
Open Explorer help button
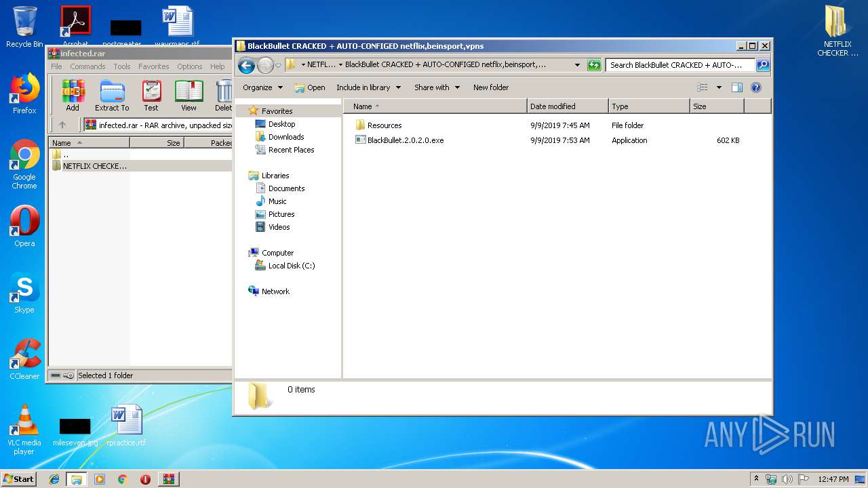point(756,87)
